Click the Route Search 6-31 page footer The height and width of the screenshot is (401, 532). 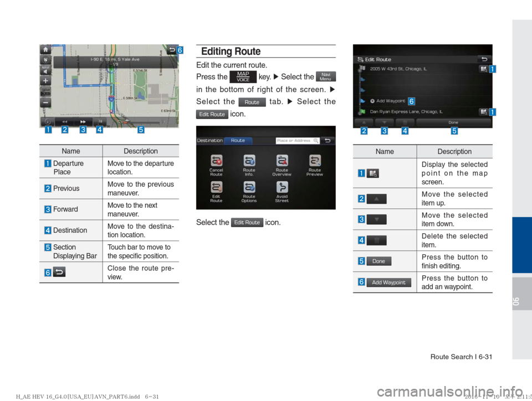461,357
